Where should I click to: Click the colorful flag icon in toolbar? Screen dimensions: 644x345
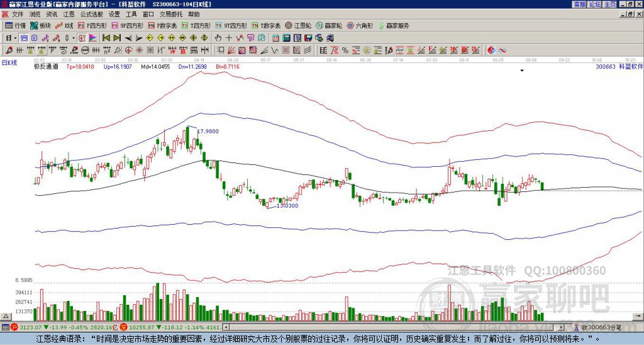(x=93, y=38)
